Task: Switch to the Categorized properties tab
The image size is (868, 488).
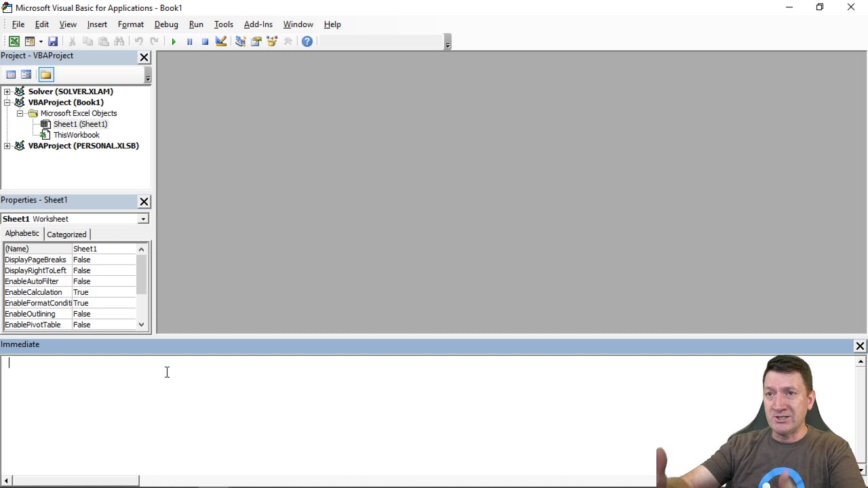Action: click(66, 235)
